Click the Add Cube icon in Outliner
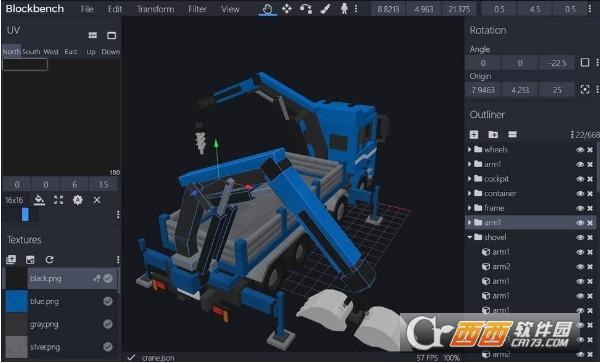This screenshot has height=363, width=600. [x=474, y=134]
